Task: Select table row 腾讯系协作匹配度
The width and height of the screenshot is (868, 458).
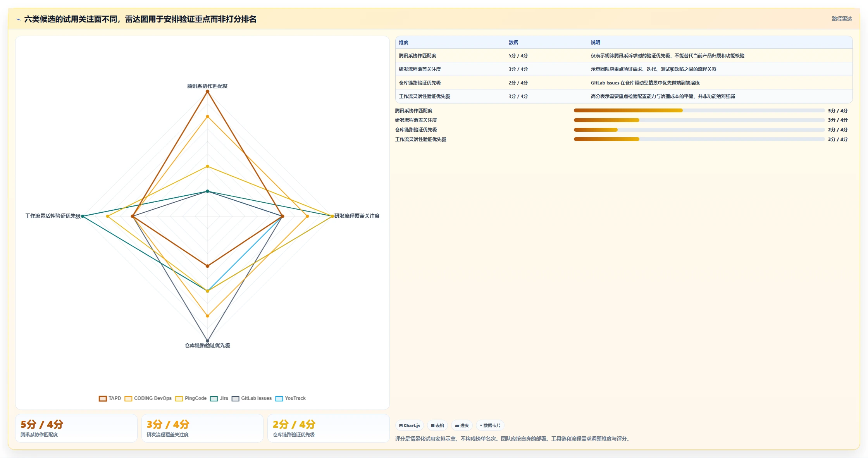Action: [x=624, y=56]
